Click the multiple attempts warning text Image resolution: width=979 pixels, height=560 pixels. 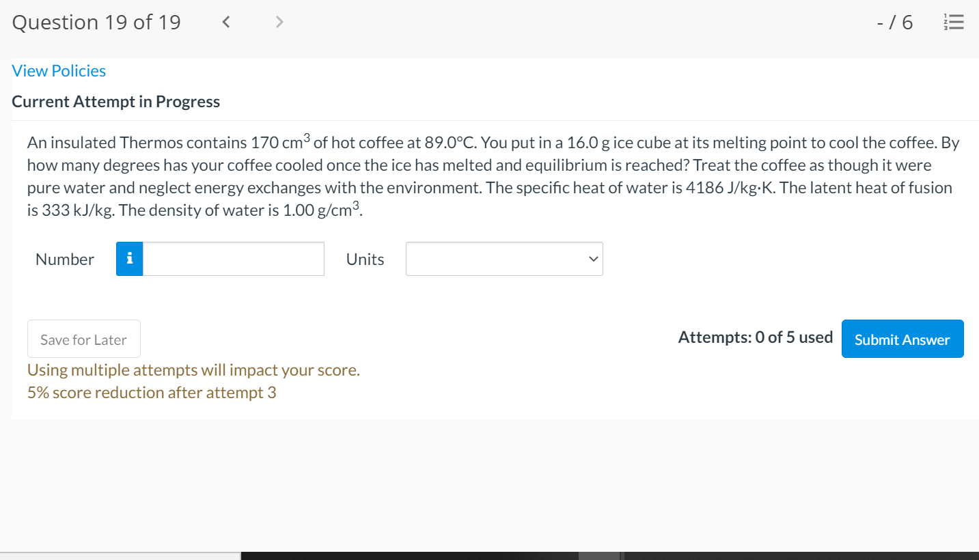click(x=193, y=370)
